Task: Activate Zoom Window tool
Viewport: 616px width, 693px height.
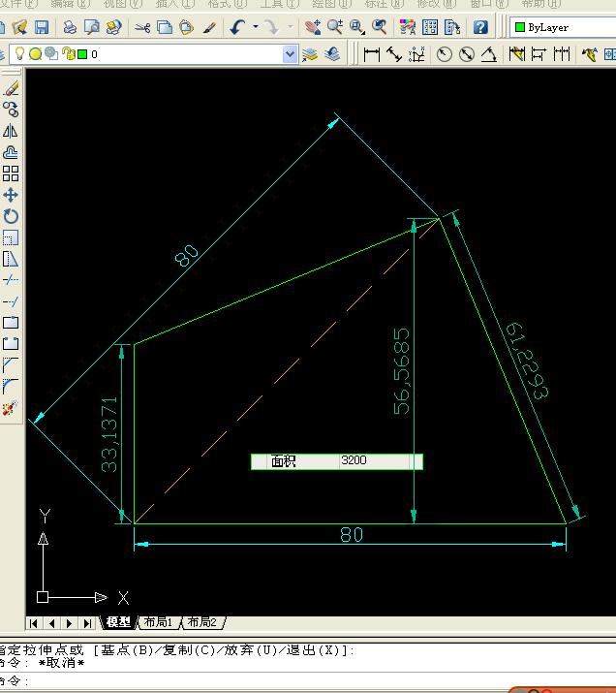Action: pos(356,27)
